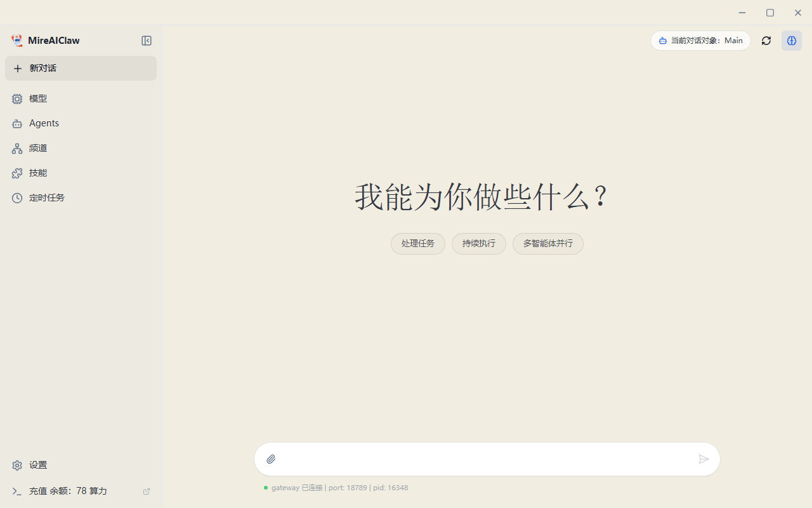
Task: Click the send message arrow icon
Action: pyautogui.click(x=703, y=458)
